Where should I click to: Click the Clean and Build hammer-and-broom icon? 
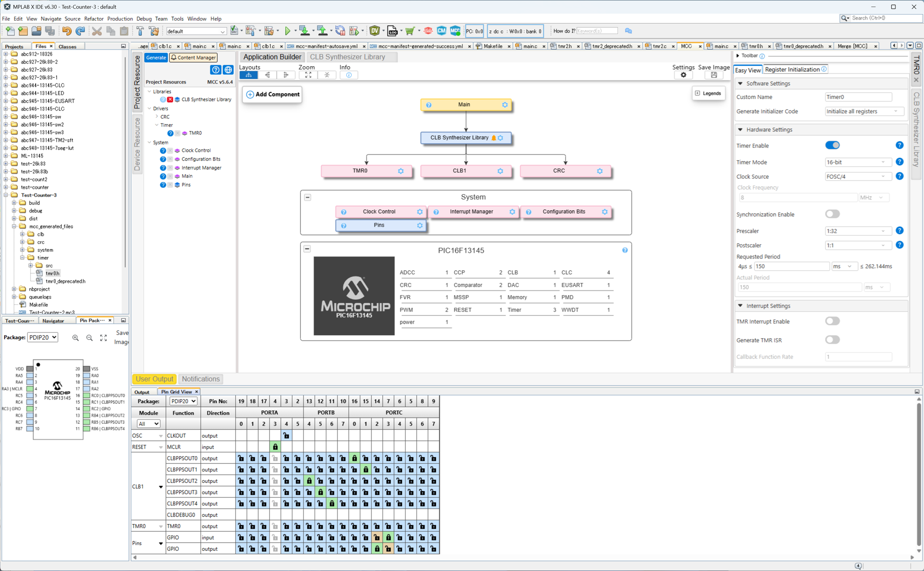pos(154,31)
